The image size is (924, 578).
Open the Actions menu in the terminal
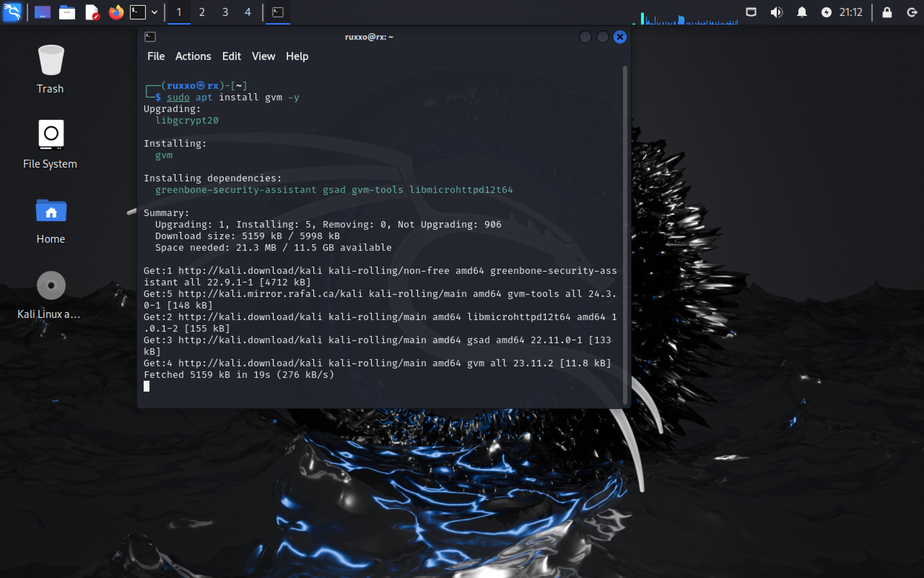pyautogui.click(x=193, y=56)
